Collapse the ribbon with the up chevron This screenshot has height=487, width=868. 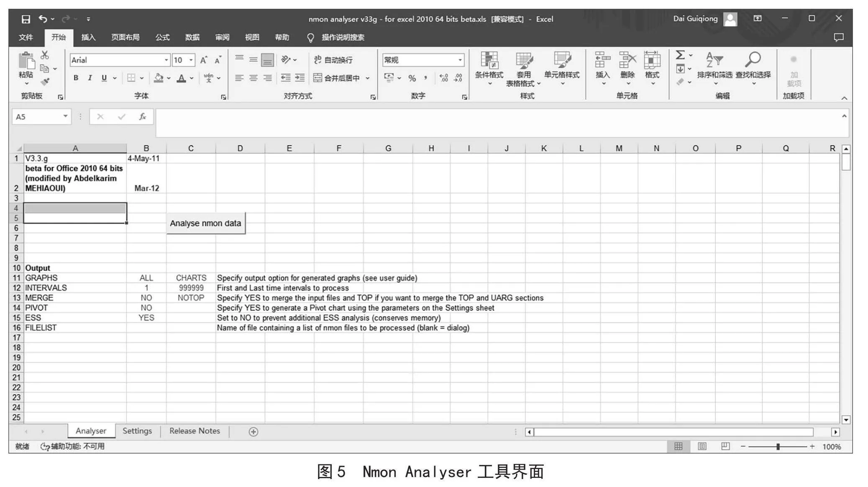[x=844, y=98]
